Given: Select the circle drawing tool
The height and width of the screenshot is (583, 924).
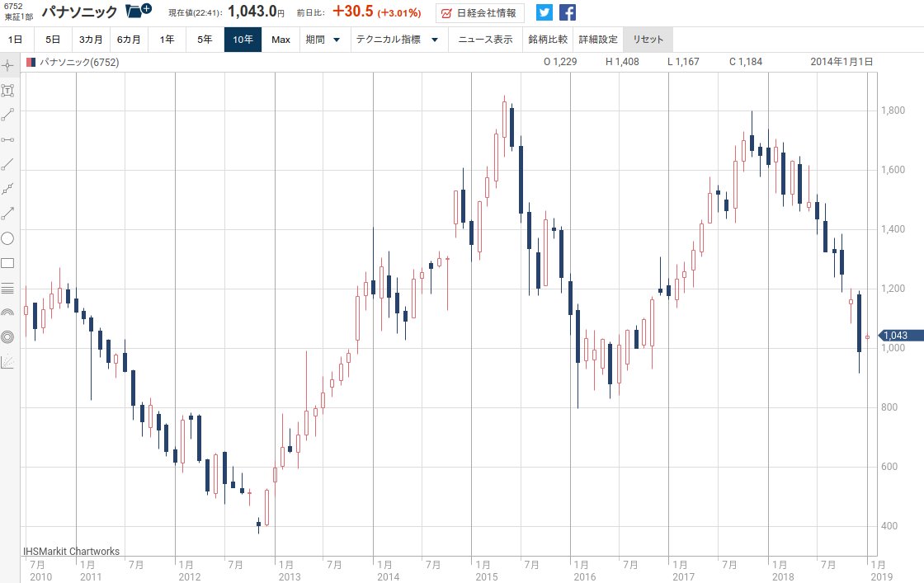Looking at the screenshot, I should coord(7,238).
